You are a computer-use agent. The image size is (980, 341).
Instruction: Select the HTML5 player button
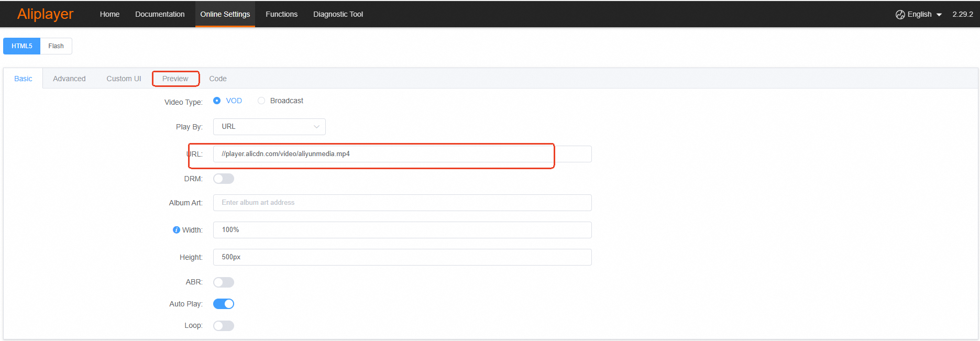(x=22, y=46)
